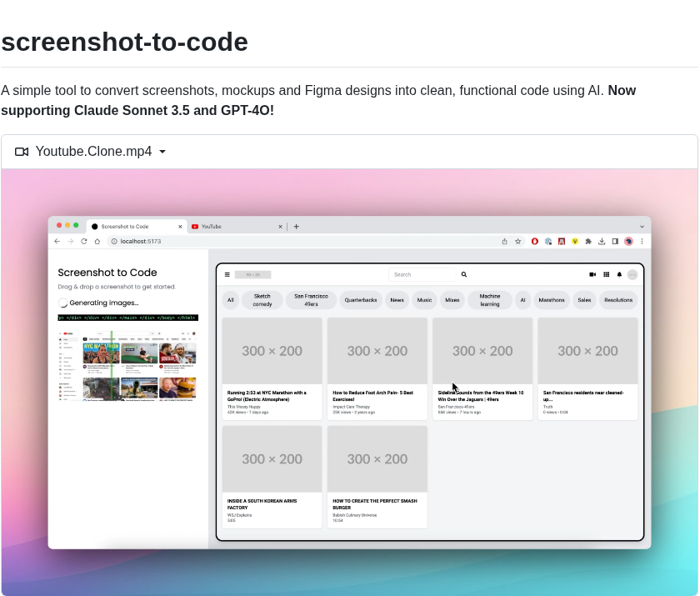Click the browser home icon

click(x=97, y=241)
